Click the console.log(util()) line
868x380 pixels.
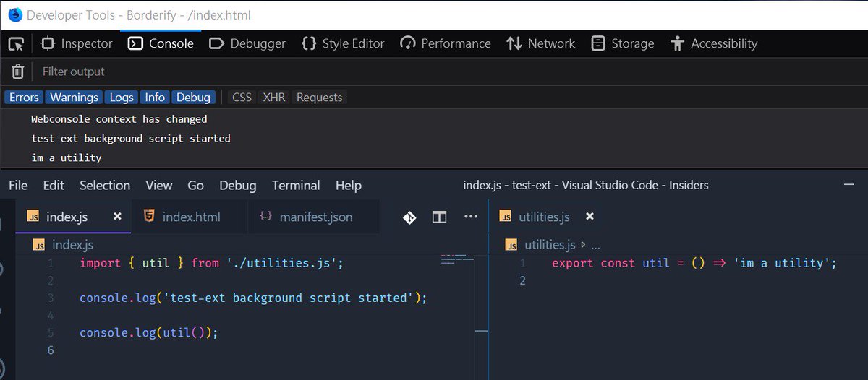tap(148, 332)
